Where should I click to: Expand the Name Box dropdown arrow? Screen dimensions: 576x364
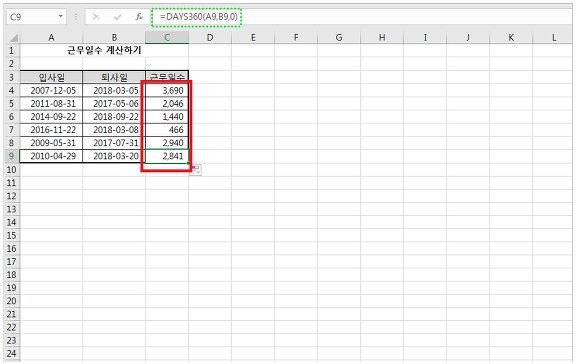pyautogui.click(x=60, y=17)
